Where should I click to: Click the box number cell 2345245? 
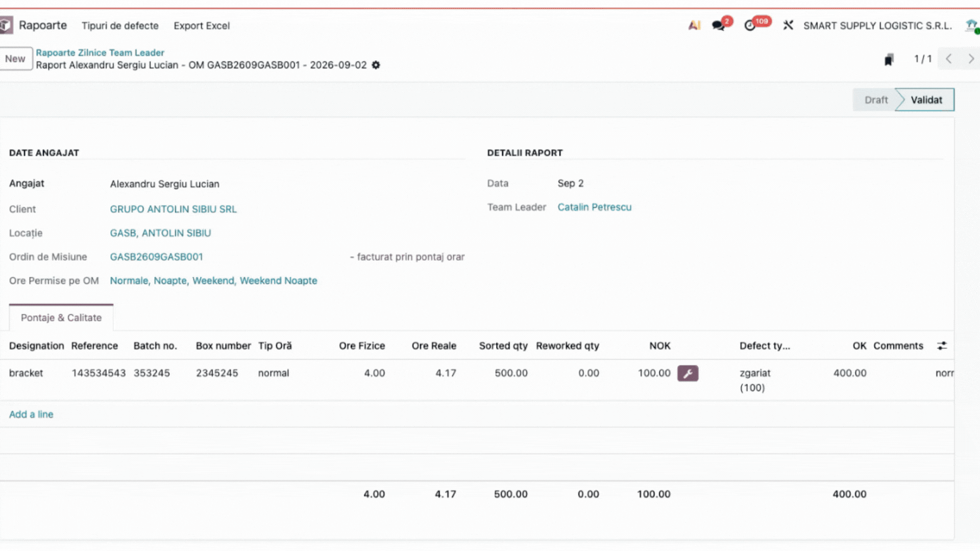click(x=217, y=373)
